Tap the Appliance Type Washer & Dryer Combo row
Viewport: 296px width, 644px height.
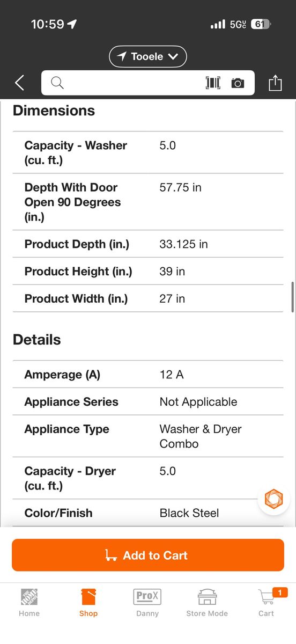point(148,436)
